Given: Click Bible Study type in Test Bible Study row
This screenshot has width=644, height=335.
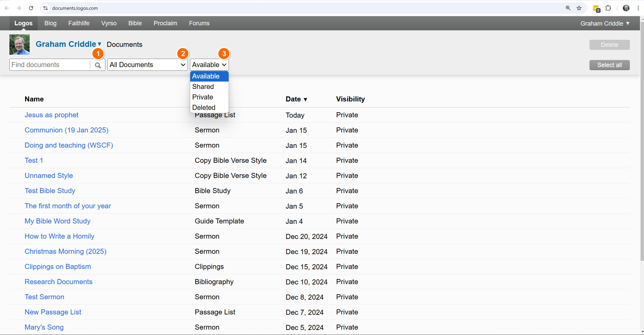Looking at the screenshot, I should [x=213, y=191].
